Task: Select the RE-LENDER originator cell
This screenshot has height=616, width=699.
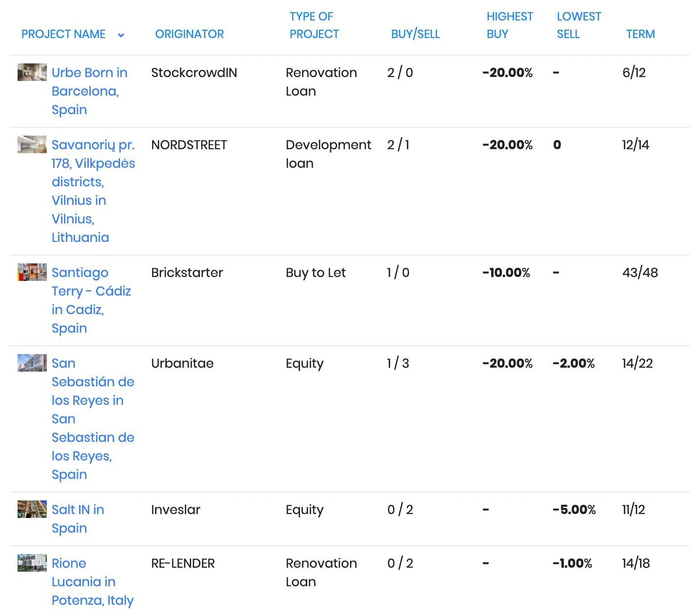Action: (183, 563)
